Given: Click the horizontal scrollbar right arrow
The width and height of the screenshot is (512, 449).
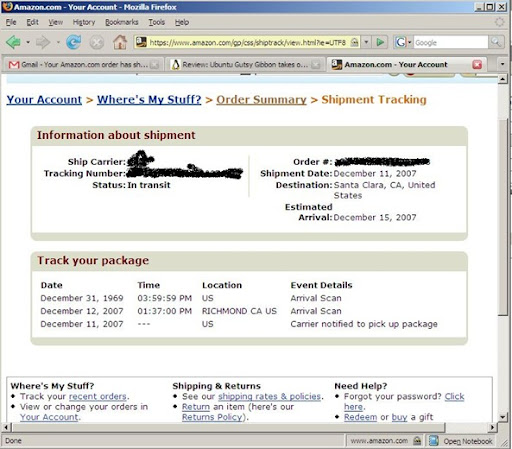Looking at the screenshot, I should click(x=492, y=427).
